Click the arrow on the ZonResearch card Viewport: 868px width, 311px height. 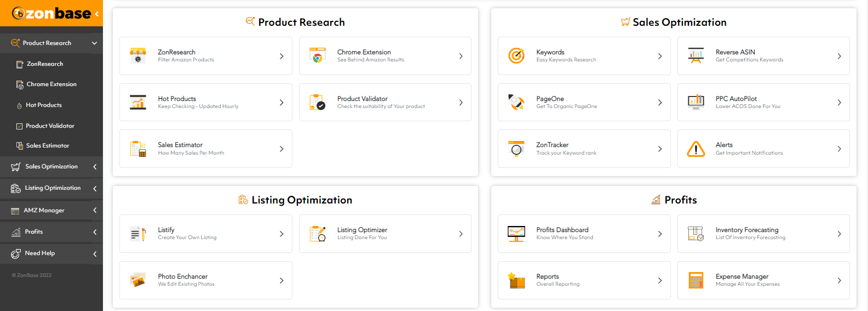pyautogui.click(x=281, y=56)
